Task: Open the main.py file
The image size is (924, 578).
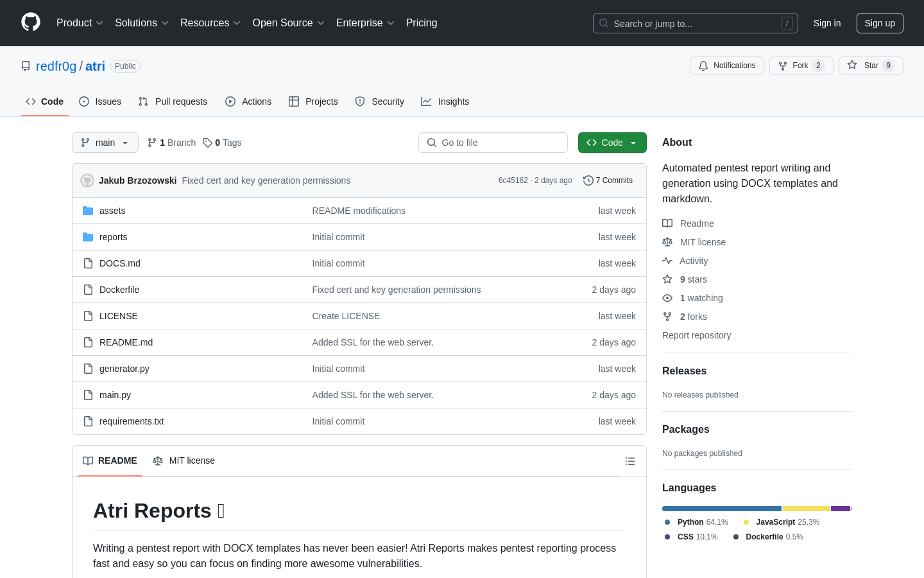Action: pos(116,395)
